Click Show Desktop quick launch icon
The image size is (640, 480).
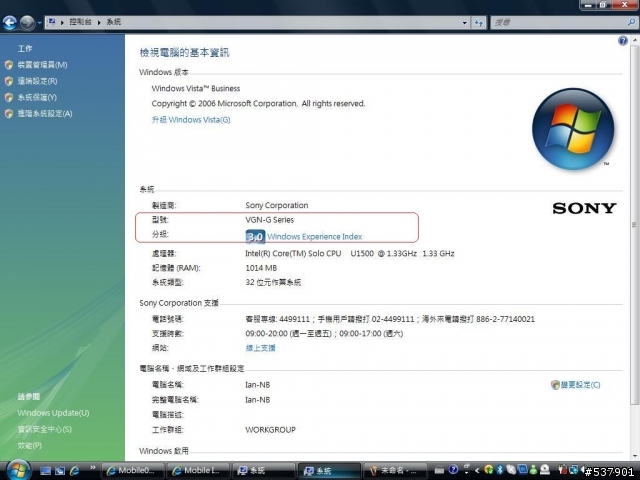[45, 471]
